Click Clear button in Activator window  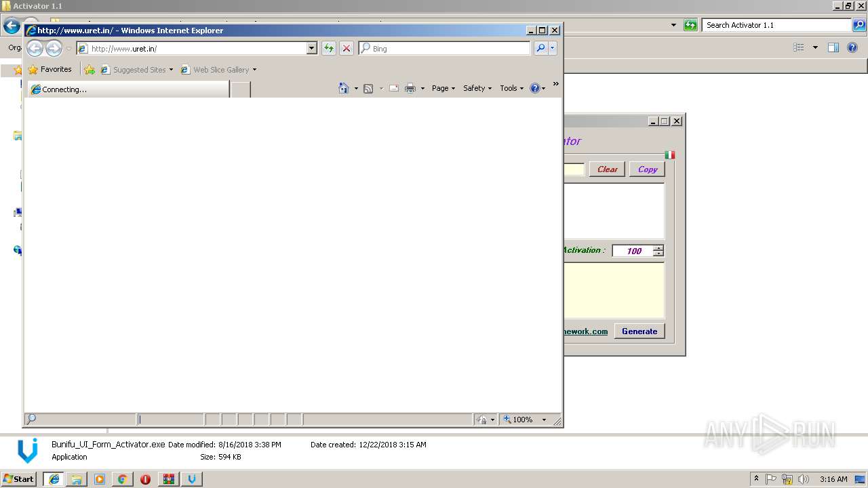point(607,169)
